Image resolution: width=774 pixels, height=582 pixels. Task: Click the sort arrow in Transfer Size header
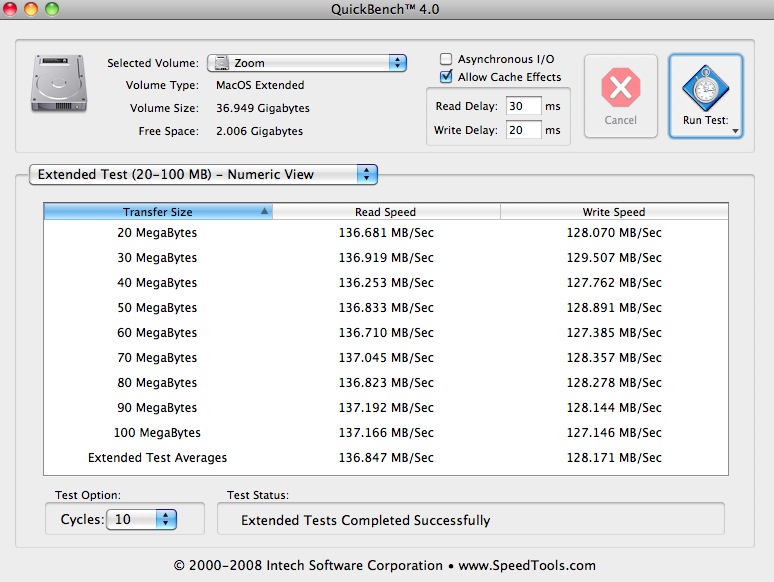point(265,211)
